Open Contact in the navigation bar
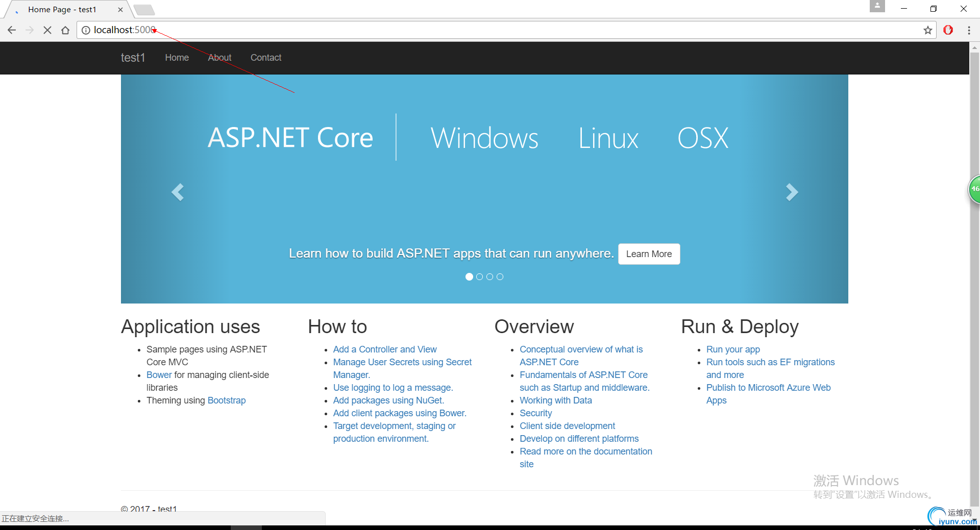 click(266, 58)
